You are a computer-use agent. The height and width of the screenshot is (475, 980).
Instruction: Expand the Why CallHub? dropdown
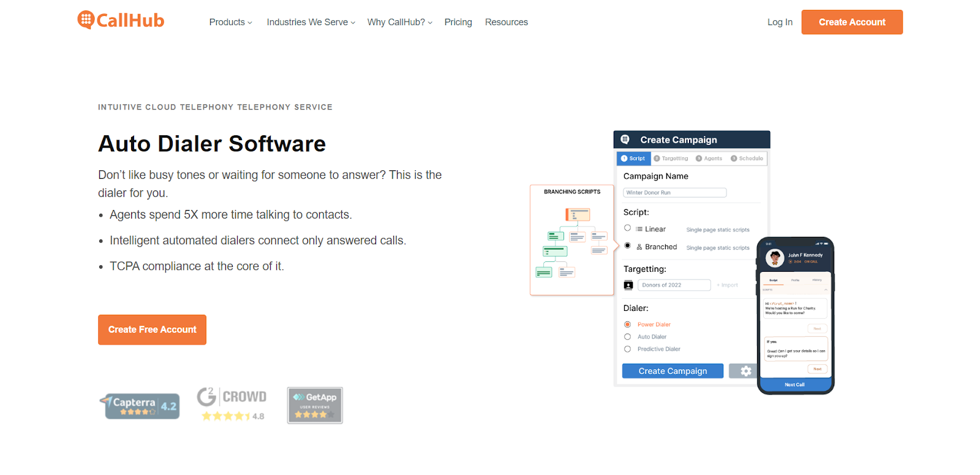pos(399,22)
